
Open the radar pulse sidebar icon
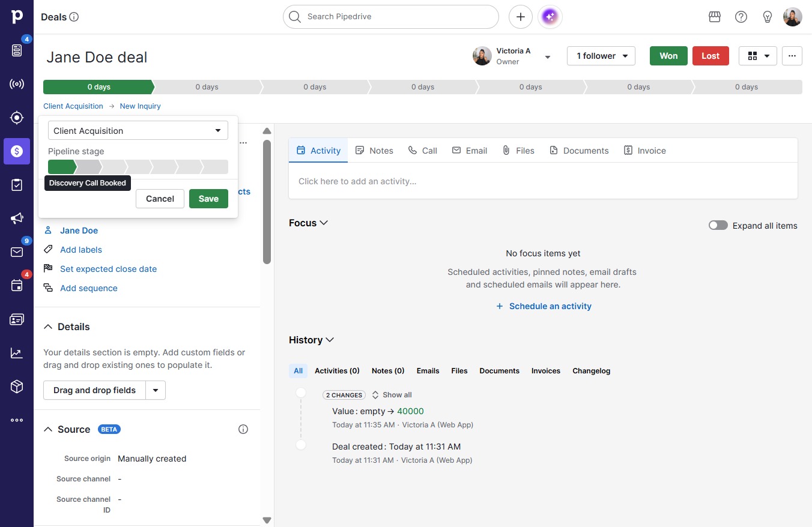coord(17,84)
